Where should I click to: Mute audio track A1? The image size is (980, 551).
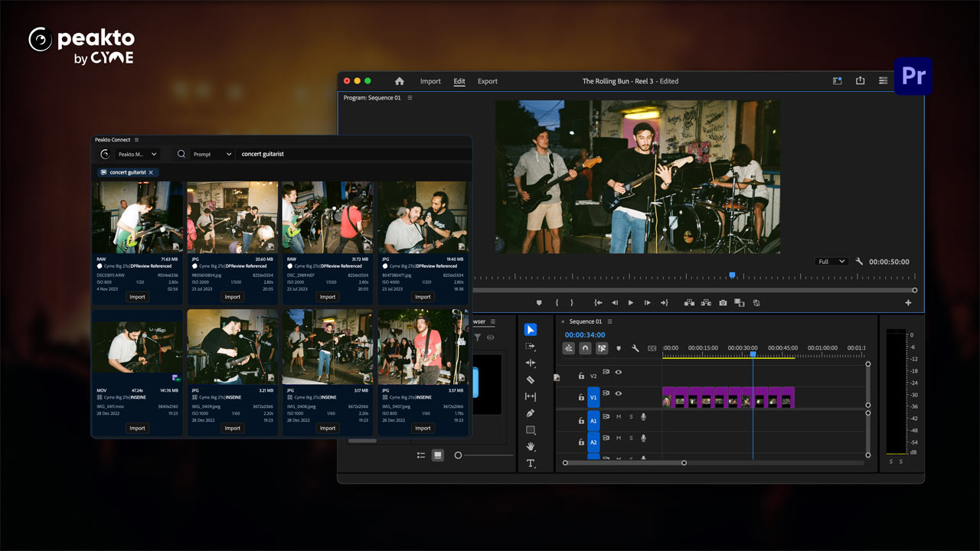pos(619,416)
